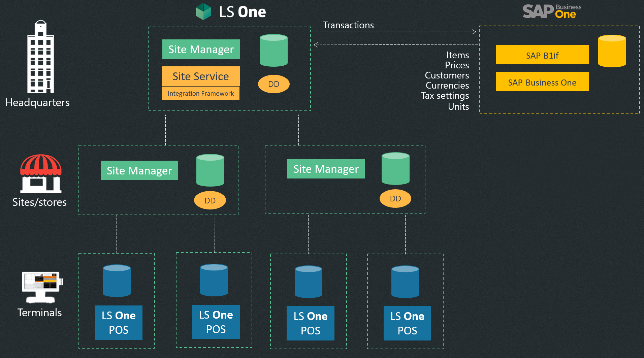Select the leftmost blue POS database cylinder

[x=116, y=281]
